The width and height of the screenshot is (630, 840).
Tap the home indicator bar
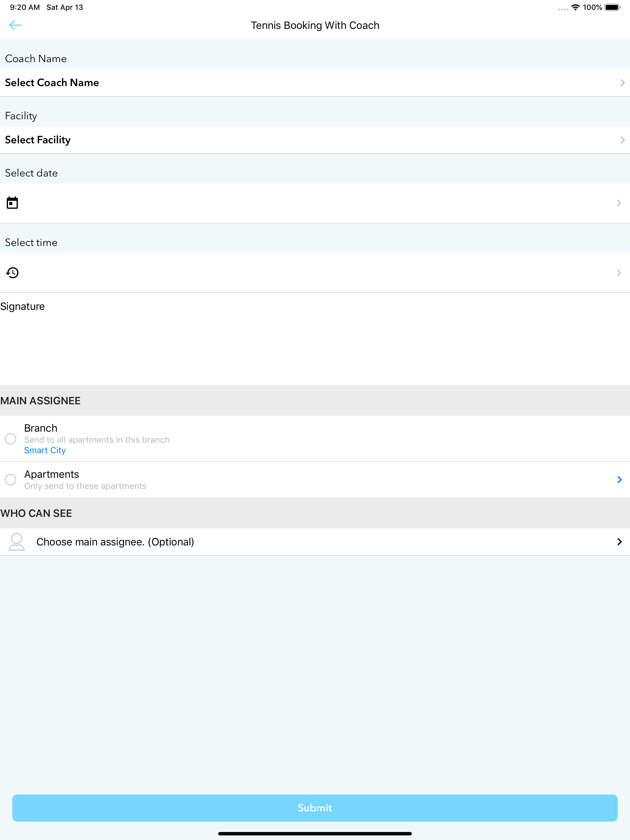(315, 834)
